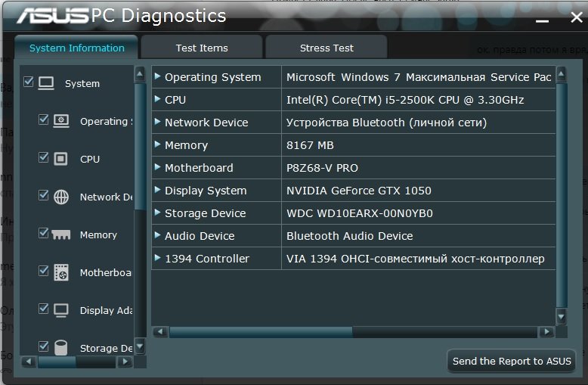
Task: Close the PC Diagnostics window
Action: point(577,17)
